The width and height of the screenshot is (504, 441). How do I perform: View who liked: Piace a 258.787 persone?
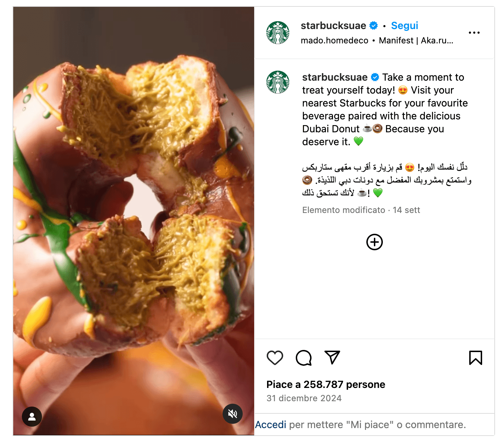[x=325, y=384]
